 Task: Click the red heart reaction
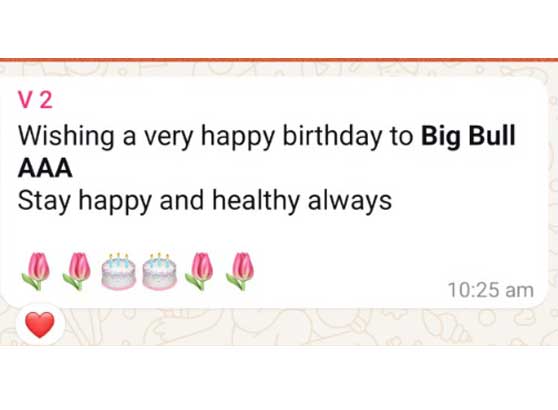(x=40, y=325)
